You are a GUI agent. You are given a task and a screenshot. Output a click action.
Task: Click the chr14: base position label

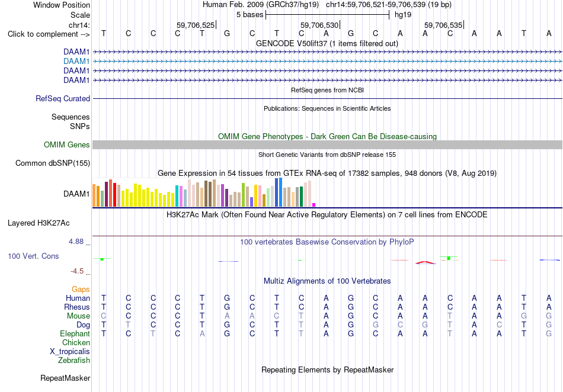pyautogui.click(x=79, y=25)
